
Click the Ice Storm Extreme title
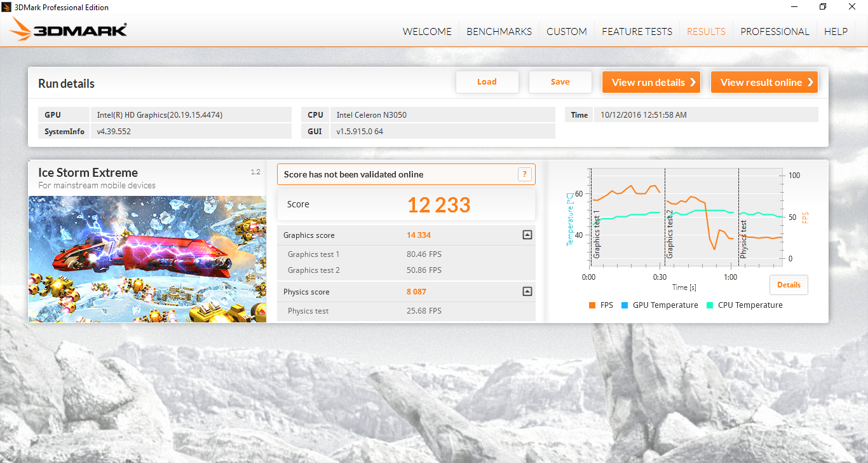[88, 172]
